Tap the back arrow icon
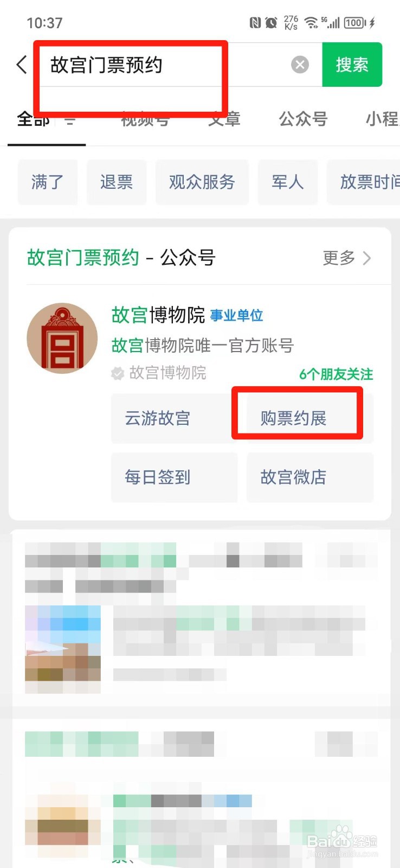400x868 pixels. tap(21, 65)
